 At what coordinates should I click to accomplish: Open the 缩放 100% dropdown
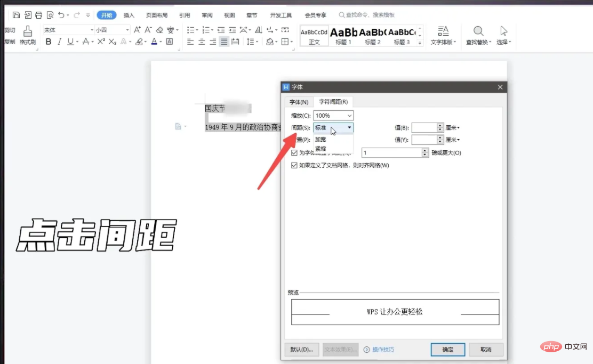[x=348, y=115]
